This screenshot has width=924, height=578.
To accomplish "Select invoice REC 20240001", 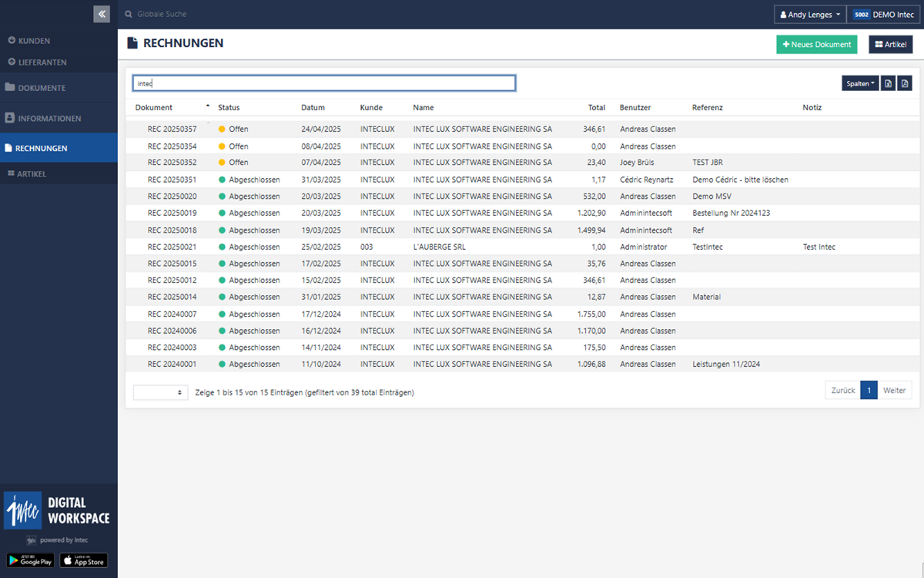I will pos(172,364).
